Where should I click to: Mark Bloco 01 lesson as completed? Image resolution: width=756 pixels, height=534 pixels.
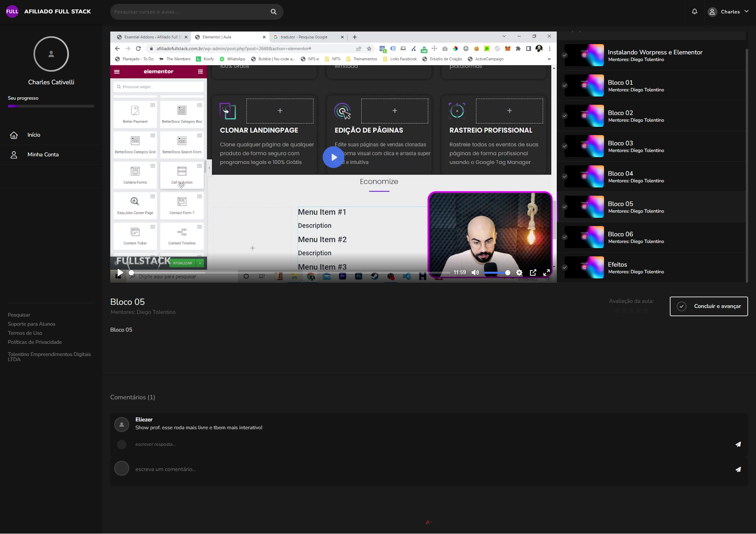pyautogui.click(x=565, y=85)
